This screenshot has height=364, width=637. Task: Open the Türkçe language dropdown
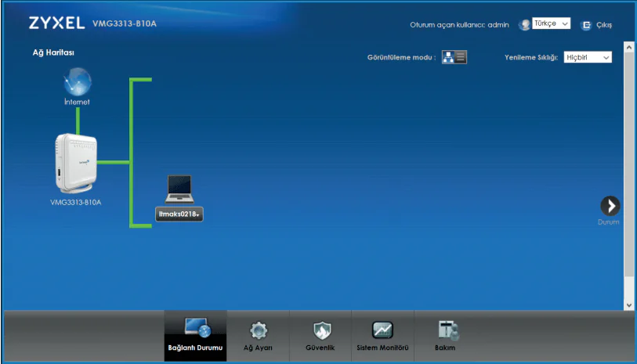pyautogui.click(x=551, y=24)
